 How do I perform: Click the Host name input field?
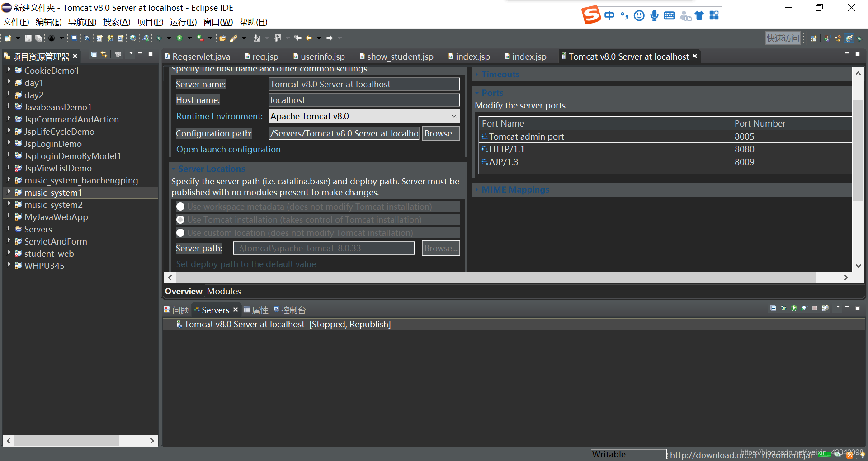point(364,100)
